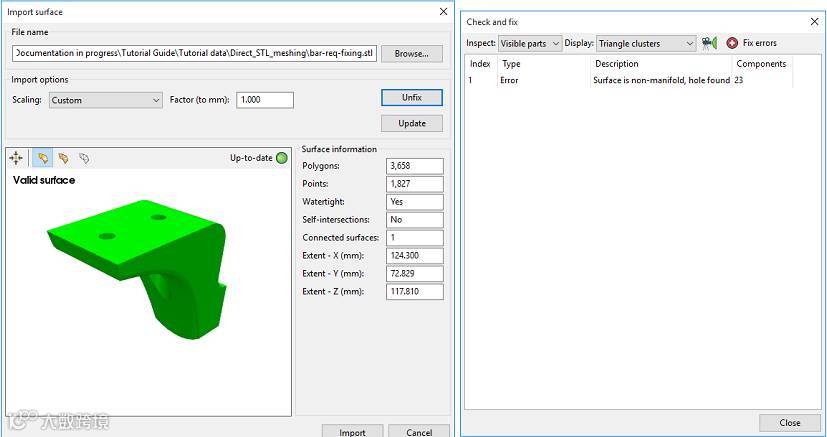The image size is (827, 437).
Task: Click the Browse... button
Action: coord(411,54)
